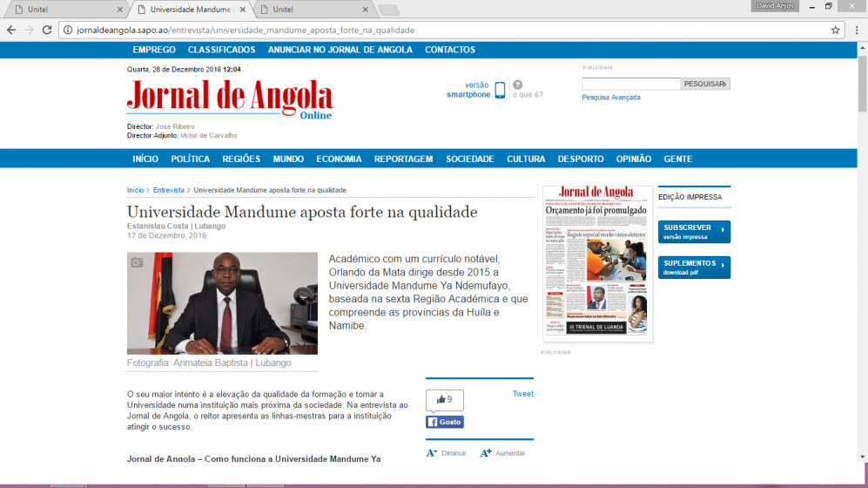
Task: Close the last Unitel tab
Action: (x=365, y=10)
